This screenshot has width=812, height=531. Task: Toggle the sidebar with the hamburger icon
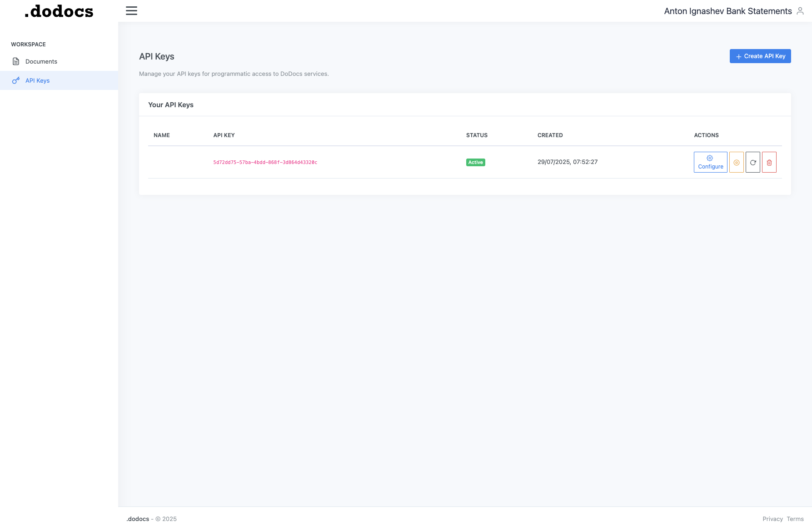[x=131, y=10]
